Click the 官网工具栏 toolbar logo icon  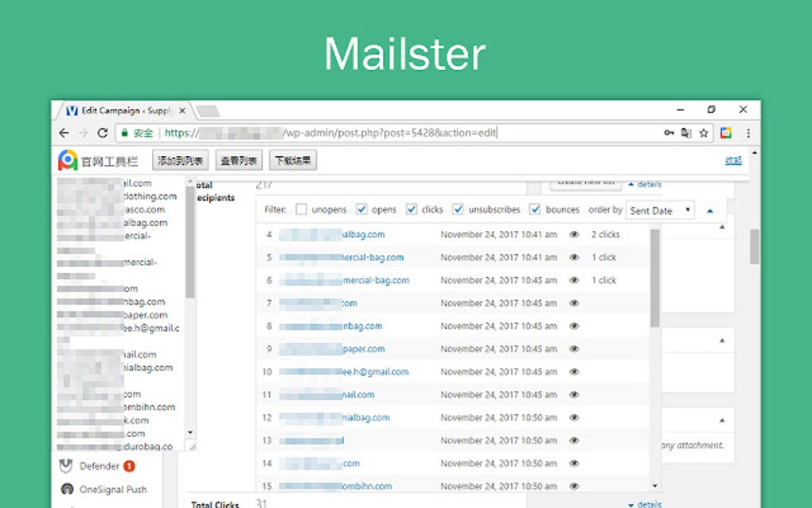[67, 160]
